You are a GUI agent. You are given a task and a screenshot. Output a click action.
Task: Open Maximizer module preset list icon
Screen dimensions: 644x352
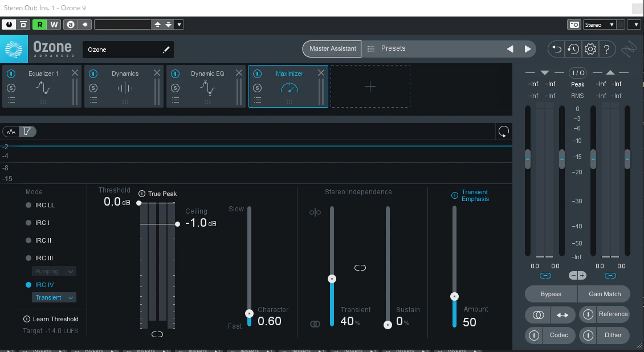point(258,100)
